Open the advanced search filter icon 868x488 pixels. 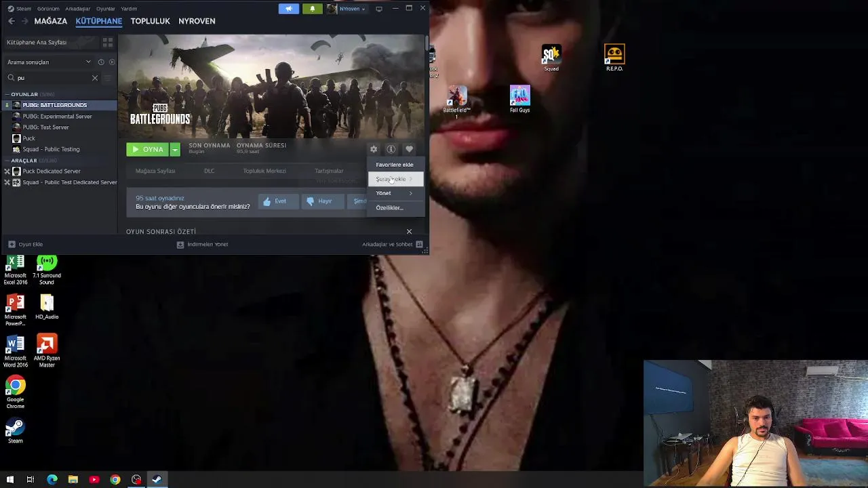(x=108, y=78)
